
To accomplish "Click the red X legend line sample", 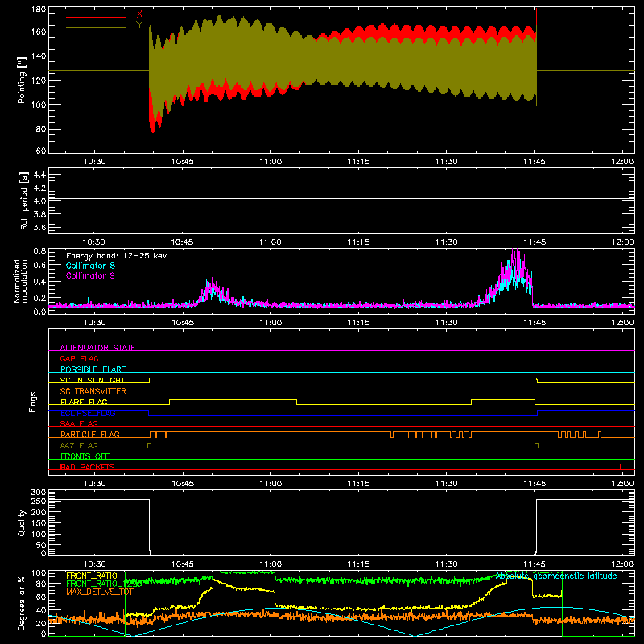I will [96, 17].
